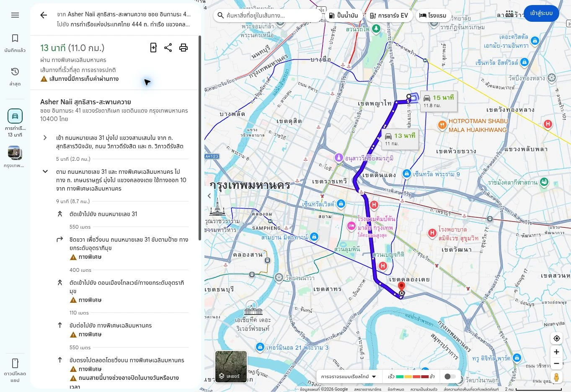Open recent history (ล่าสุด)
This screenshot has width=571, height=392.
pos(15,77)
